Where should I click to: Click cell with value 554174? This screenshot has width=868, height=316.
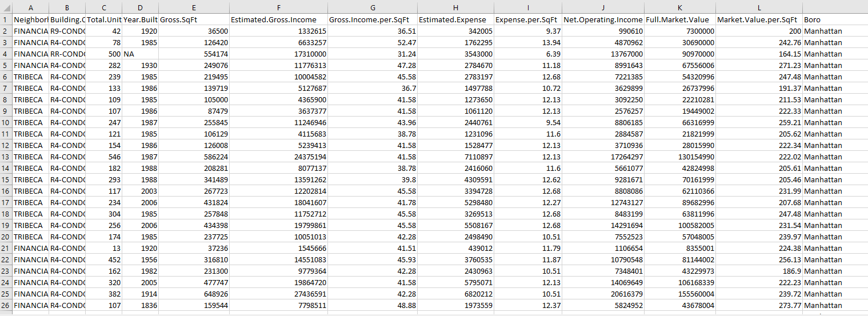click(194, 54)
